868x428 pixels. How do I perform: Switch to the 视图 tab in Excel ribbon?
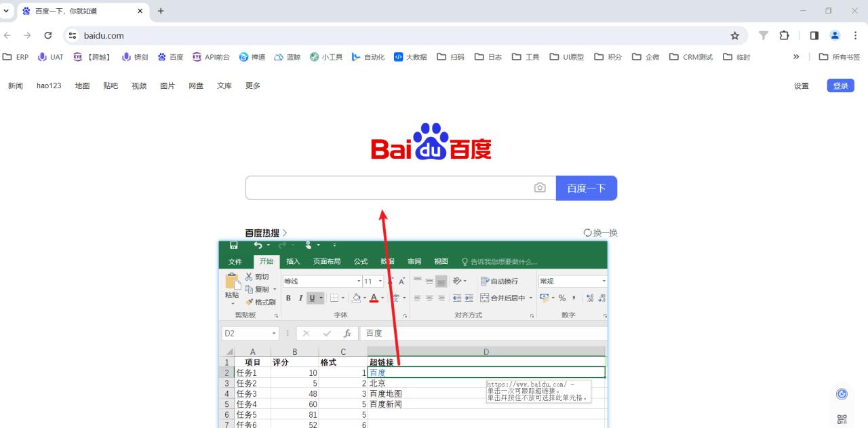click(441, 262)
